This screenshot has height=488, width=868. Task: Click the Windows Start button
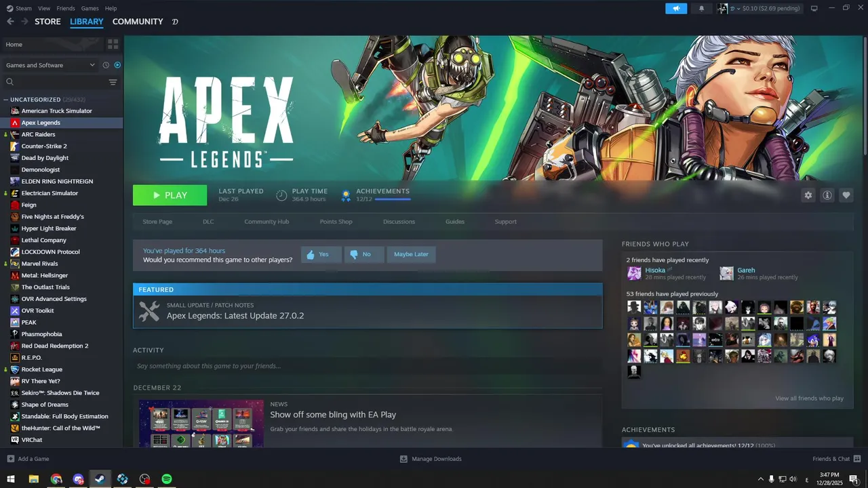tap(11, 479)
